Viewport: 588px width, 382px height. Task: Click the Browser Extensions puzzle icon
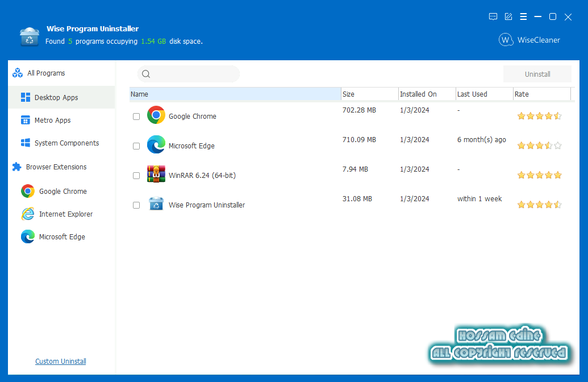17,167
